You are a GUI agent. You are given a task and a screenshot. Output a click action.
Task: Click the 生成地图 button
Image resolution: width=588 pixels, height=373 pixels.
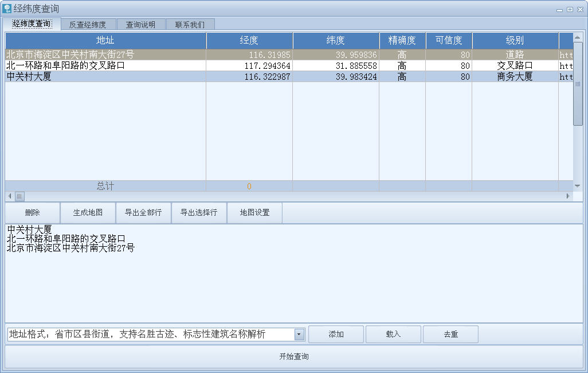pyautogui.click(x=88, y=212)
